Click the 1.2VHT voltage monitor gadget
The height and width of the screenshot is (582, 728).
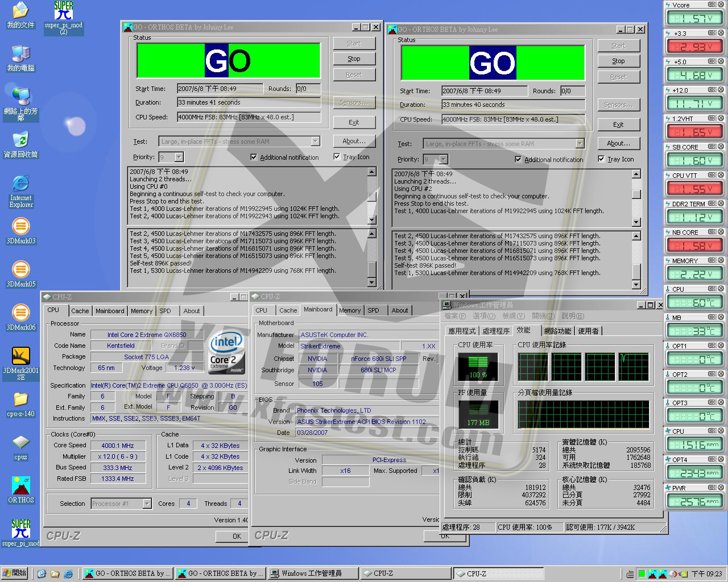tap(695, 128)
